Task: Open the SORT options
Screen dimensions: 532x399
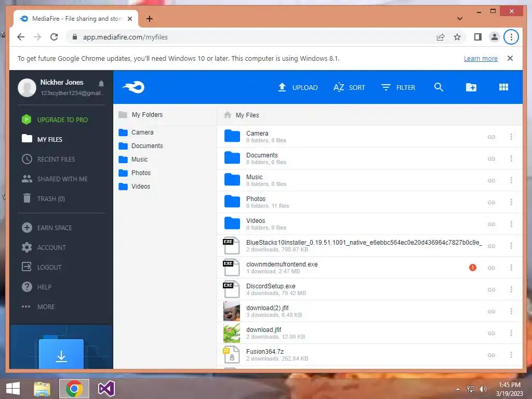Action: (349, 87)
